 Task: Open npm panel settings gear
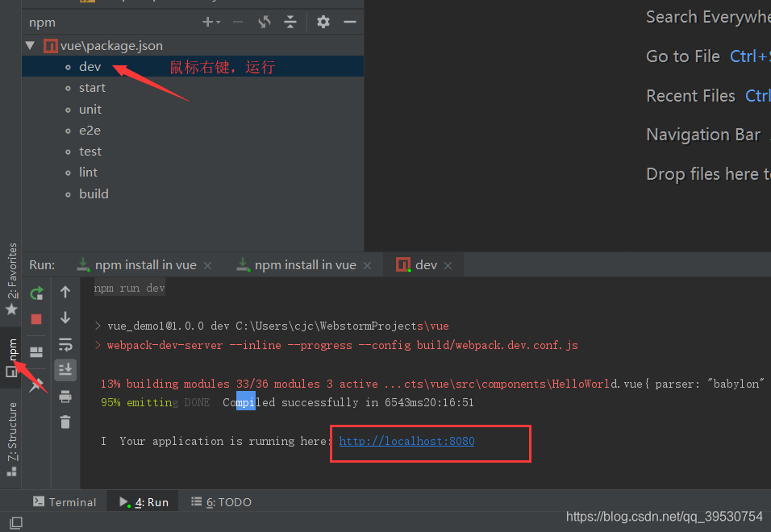point(322,23)
